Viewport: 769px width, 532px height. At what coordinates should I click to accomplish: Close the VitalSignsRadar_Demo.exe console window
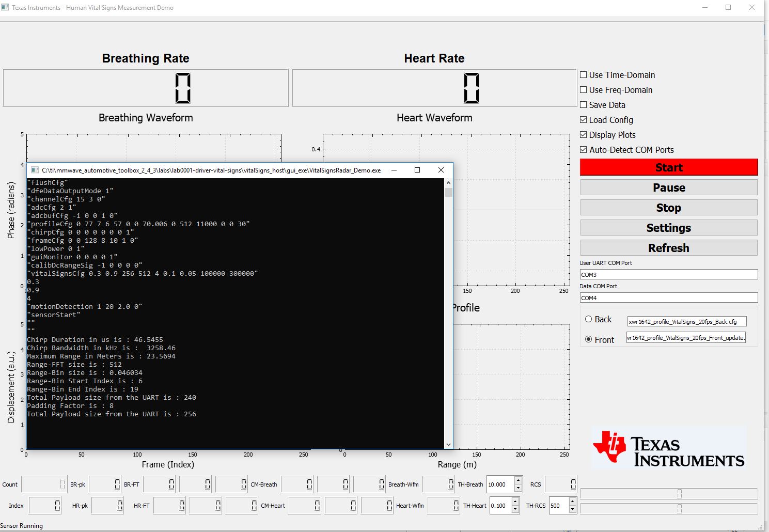441,170
